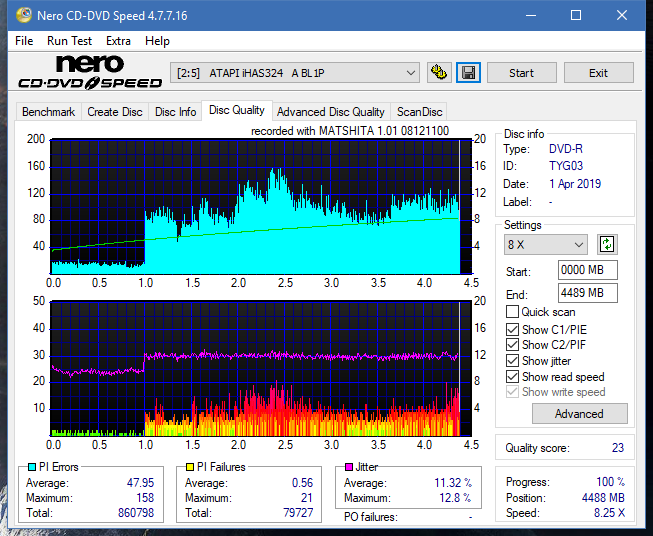Open the Help menu
Viewport: 653px width, 536px height.
coord(157,41)
